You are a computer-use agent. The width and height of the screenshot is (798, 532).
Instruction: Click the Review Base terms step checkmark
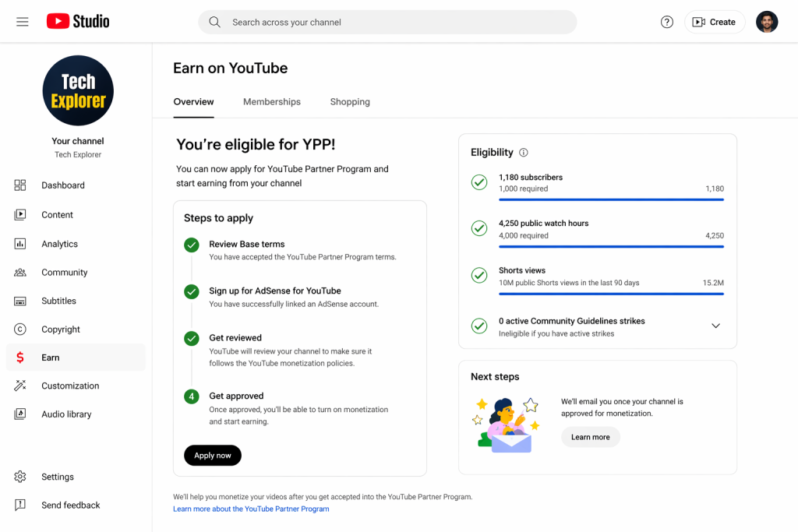point(192,245)
